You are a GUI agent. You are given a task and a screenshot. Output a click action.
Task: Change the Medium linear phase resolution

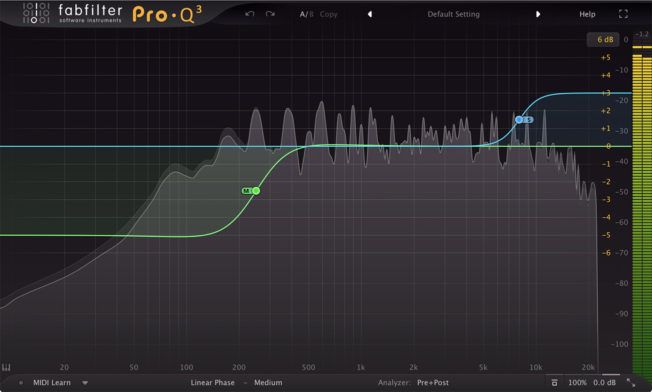pos(268,382)
